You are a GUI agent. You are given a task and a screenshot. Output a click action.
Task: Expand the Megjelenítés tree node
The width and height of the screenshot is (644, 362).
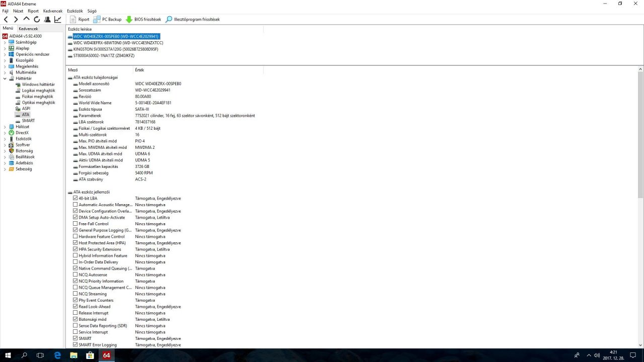pos(5,66)
